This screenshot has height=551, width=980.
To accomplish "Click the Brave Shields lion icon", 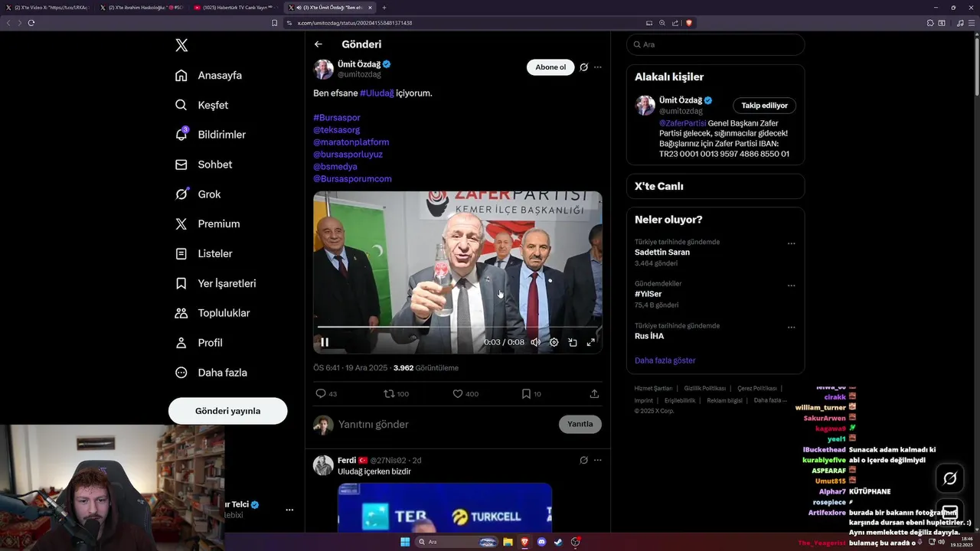I will (689, 23).
